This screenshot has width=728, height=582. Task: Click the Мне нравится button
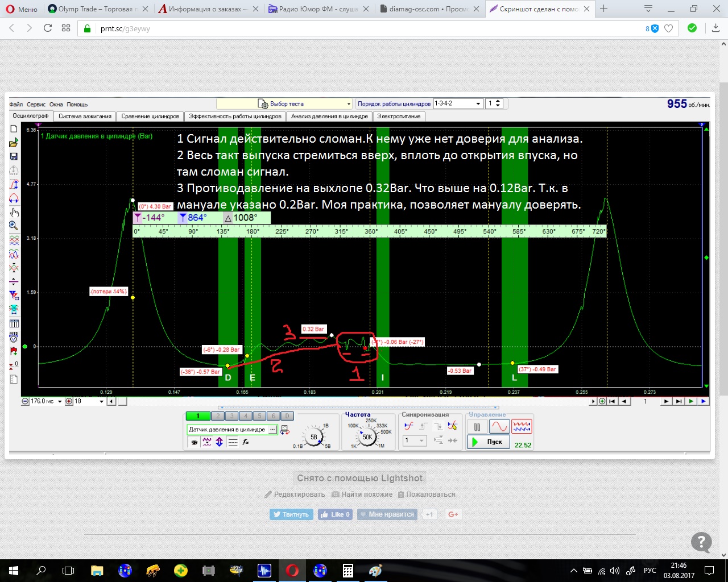coord(387,514)
